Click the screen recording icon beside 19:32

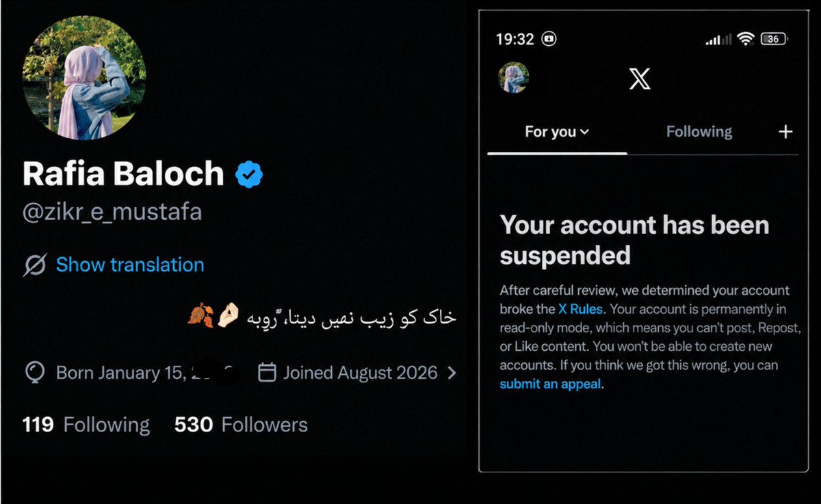pyautogui.click(x=549, y=39)
